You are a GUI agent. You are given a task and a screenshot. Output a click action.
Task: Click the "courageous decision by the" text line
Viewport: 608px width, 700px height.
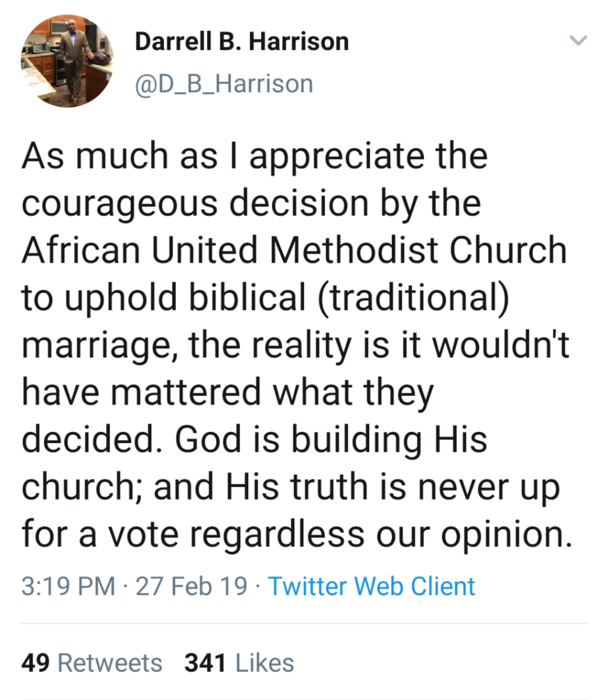tap(251, 204)
